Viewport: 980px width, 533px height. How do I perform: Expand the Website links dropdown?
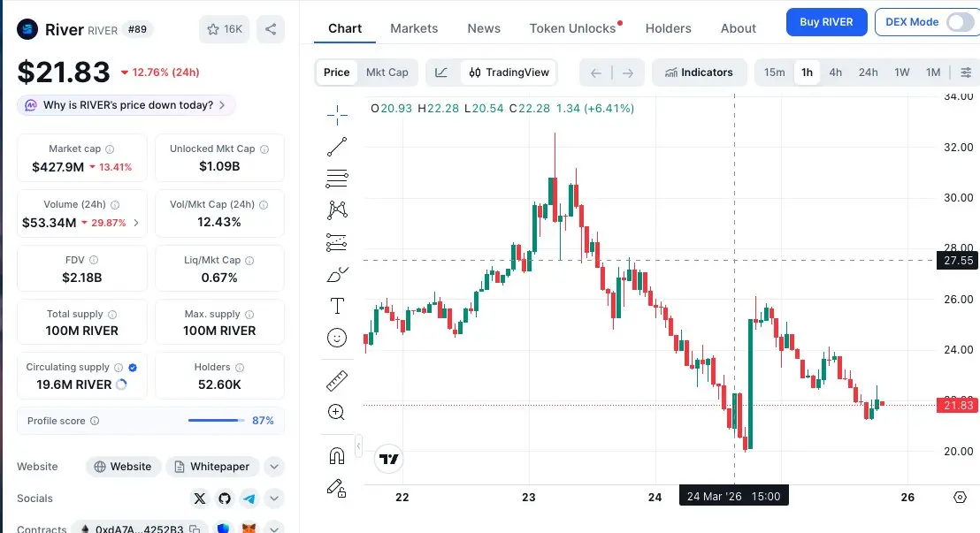click(274, 467)
